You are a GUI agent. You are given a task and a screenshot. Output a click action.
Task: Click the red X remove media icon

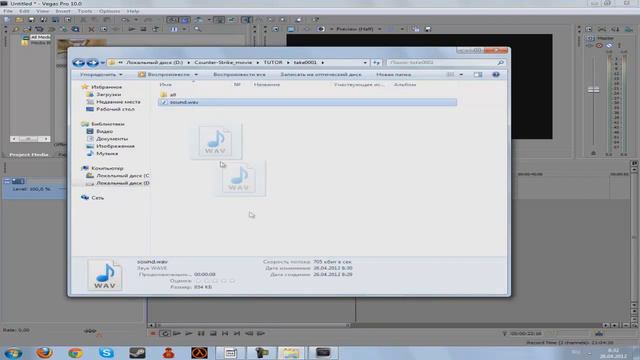[91, 29]
